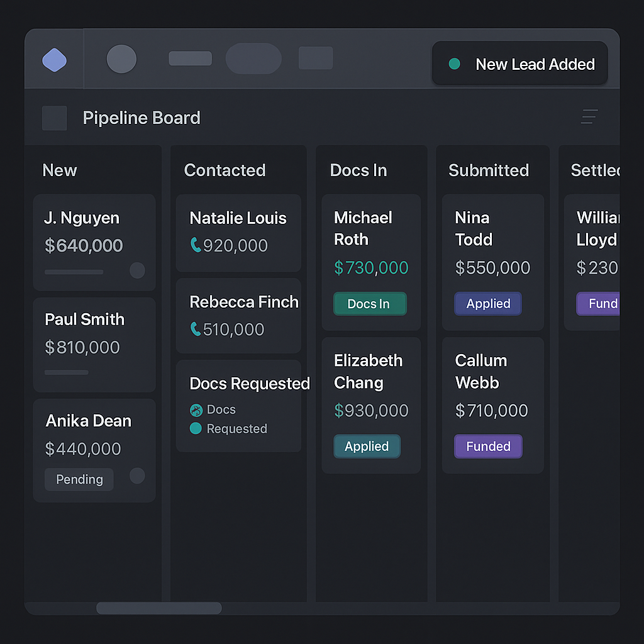Click the Docs icon in Docs Requested card
Image resolution: width=644 pixels, height=644 pixels.
[x=196, y=410]
